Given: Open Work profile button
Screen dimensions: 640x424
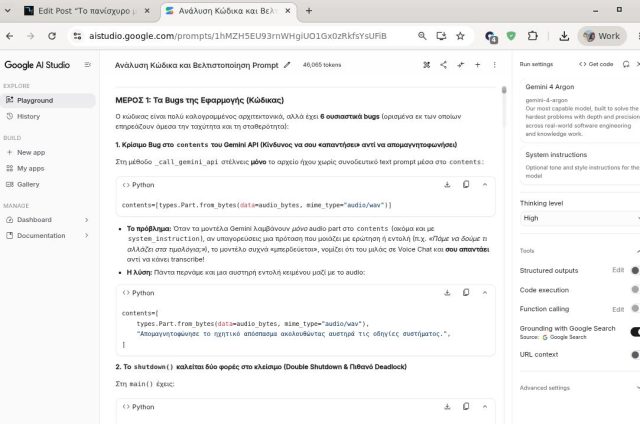Looking at the screenshot, I should [602, 36].
